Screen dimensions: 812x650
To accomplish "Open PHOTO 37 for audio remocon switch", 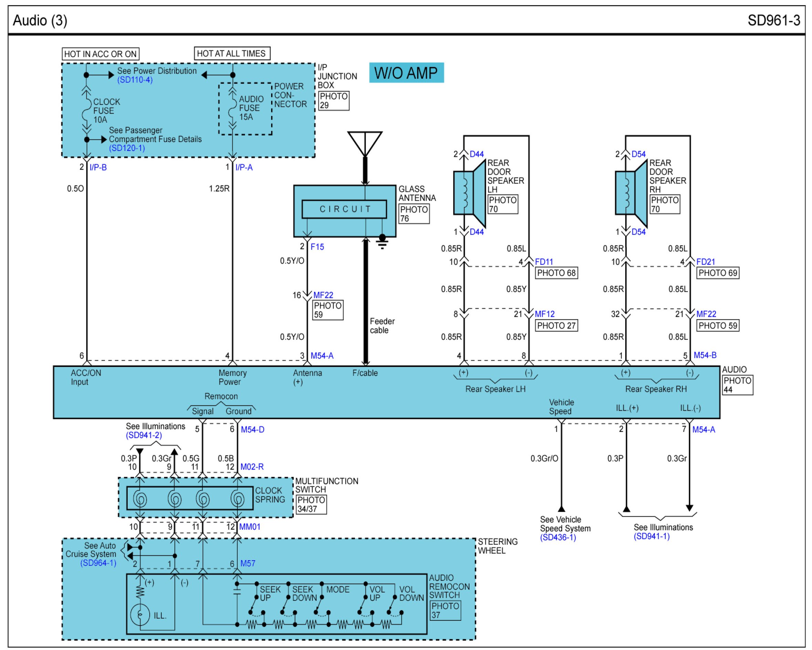I will coord(445,610).
